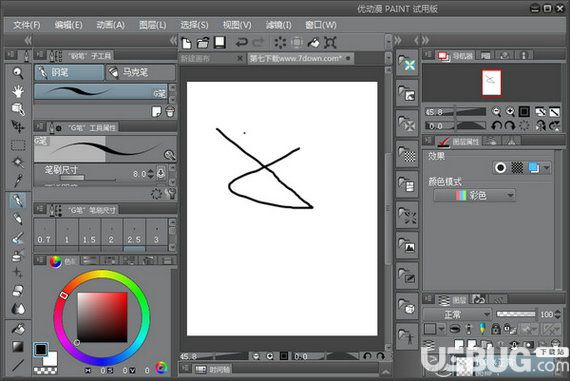Expand the effect options dropdown arrow

point(546,168)
